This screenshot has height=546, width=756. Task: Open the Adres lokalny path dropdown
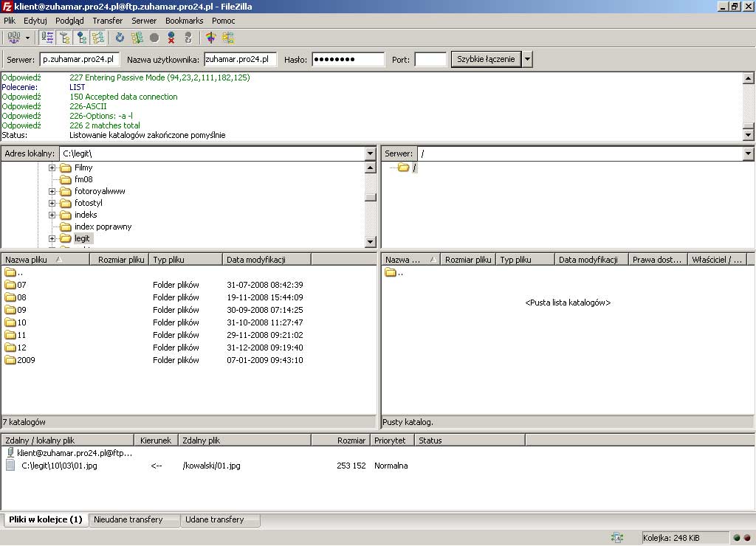point(371,153)
